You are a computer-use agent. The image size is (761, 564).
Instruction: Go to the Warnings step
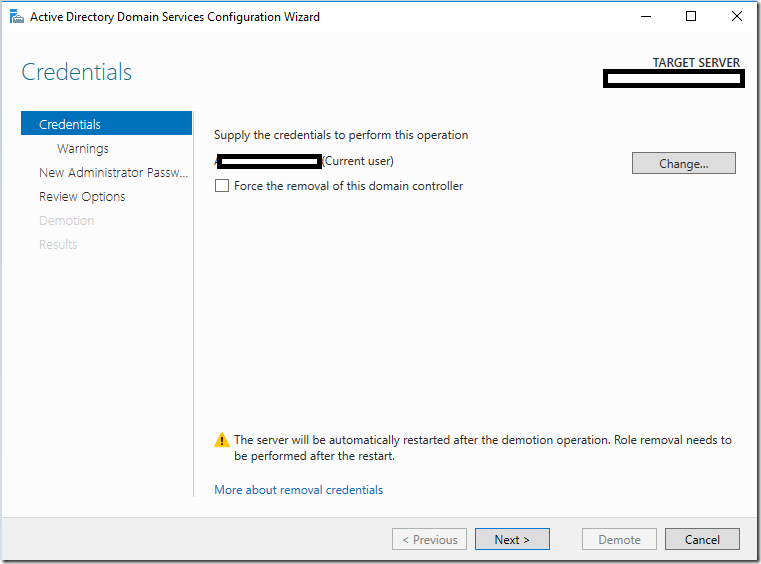pos(83,149)
